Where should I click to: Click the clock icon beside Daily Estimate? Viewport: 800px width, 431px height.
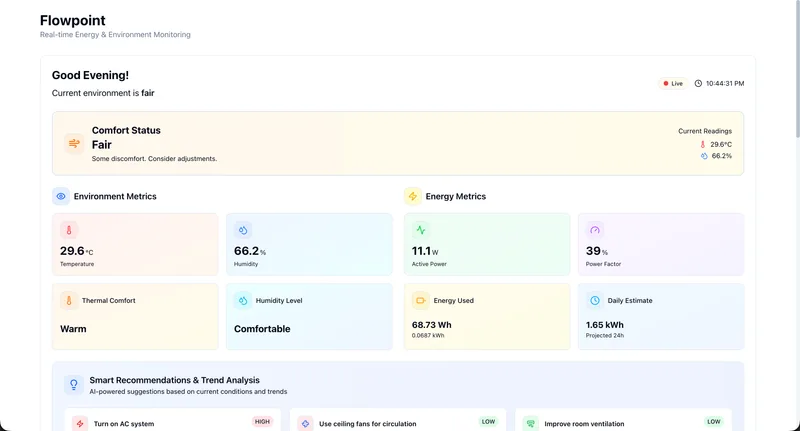[595, 300]
